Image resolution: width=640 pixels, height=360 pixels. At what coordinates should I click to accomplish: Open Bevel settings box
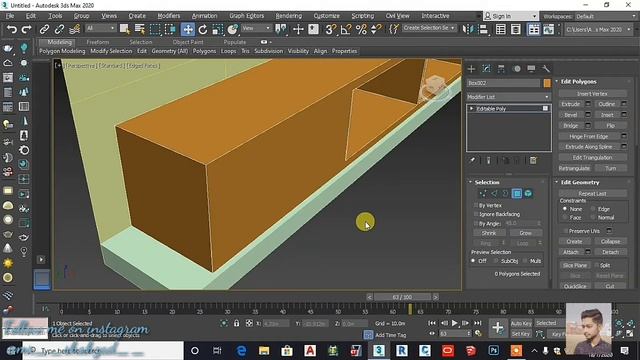click(x=588, y=115)
